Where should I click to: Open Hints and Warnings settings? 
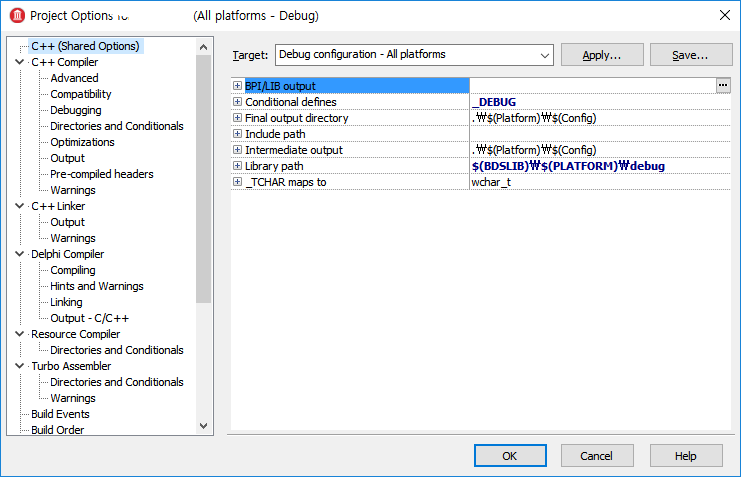tap(97, 286)
